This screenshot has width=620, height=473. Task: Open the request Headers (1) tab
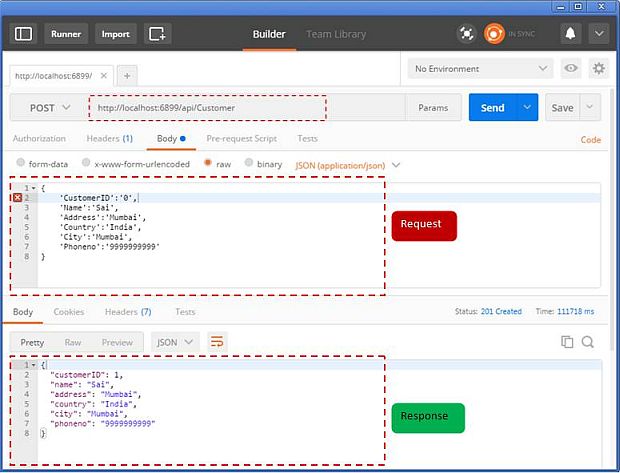tap(110, 138)
